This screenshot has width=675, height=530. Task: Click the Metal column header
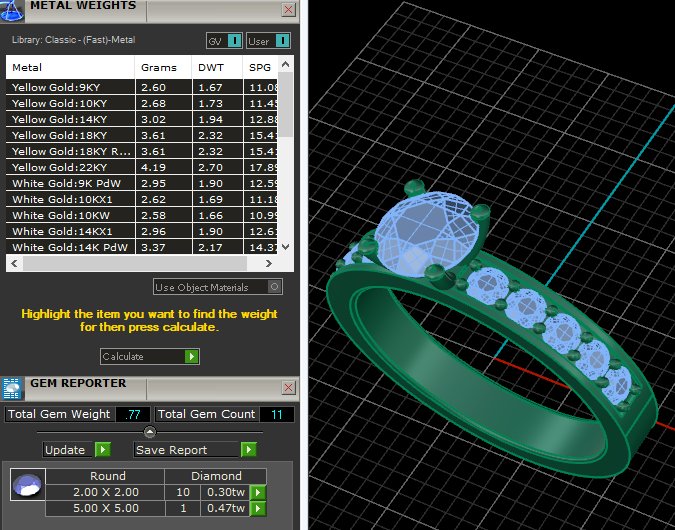[70, 67]
